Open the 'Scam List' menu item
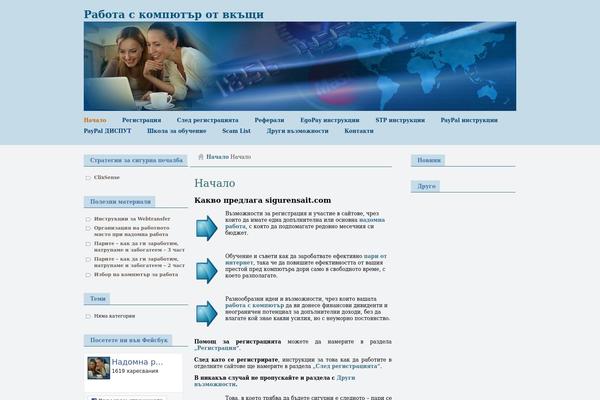Viewport: 600px width, 400px height. pyautogui.click(x=236, y=131)
